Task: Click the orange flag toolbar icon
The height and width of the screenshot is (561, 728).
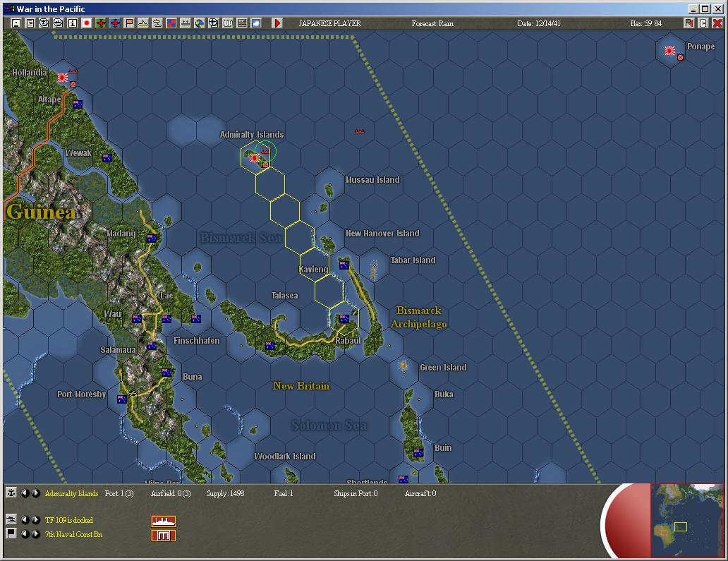Action: (129, 23)
